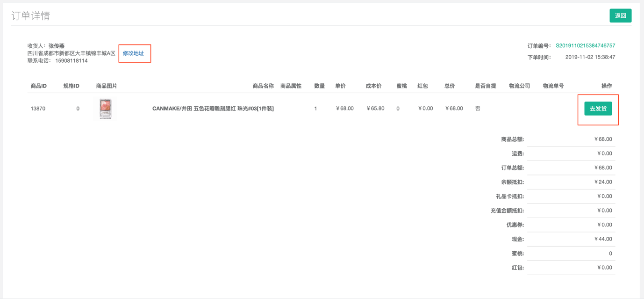Click the cost price ￥65.80 cell
This screenshot has width=644, height=299.
375,109
